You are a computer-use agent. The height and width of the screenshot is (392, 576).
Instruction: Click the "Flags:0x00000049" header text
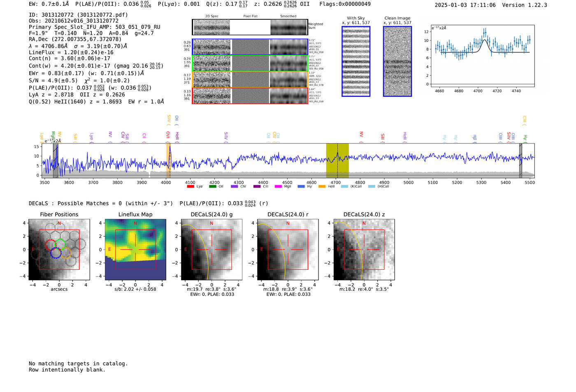345,4
